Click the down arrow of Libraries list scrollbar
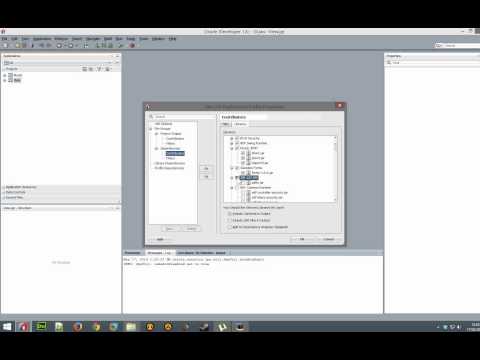Image resolution: width=480 pixels, height=360 pixels. [335, 199]
